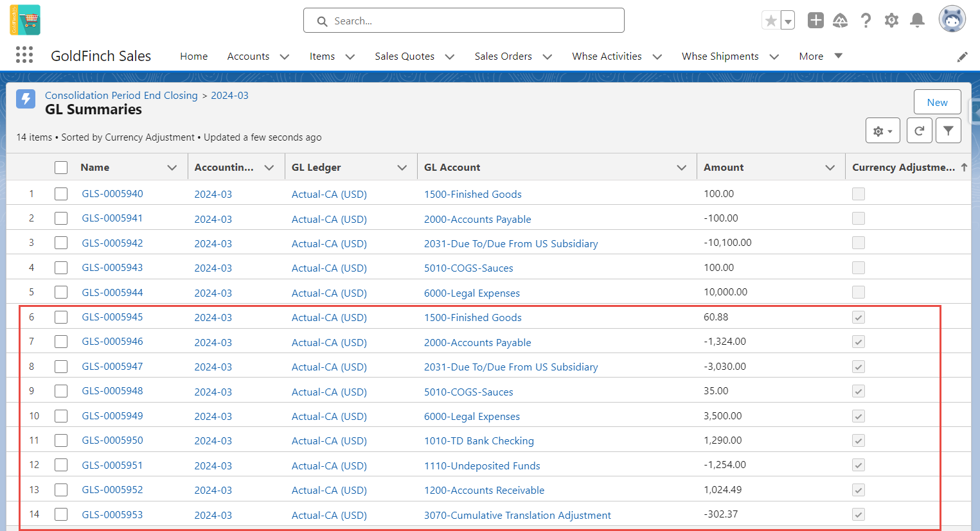Open the Salesforce Help question mark
The width and height of the screenshot is (980, 531).
(866, 21)
